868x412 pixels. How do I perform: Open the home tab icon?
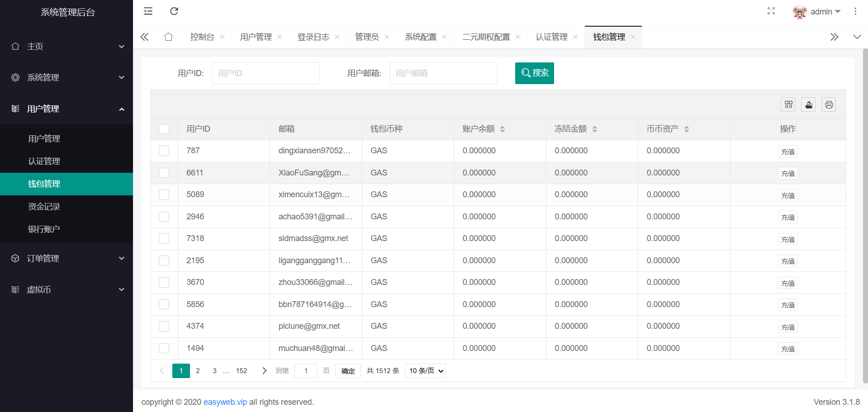169,37
